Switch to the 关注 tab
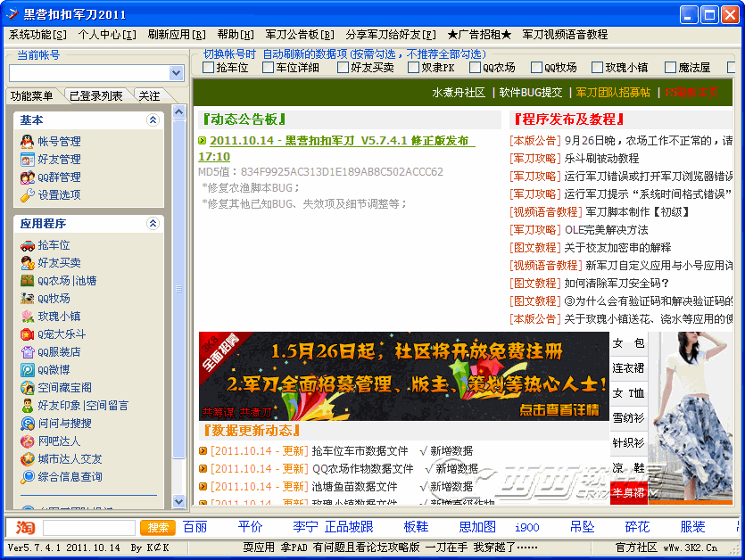The width and height of the screenshot is (745, 560). 149,96
